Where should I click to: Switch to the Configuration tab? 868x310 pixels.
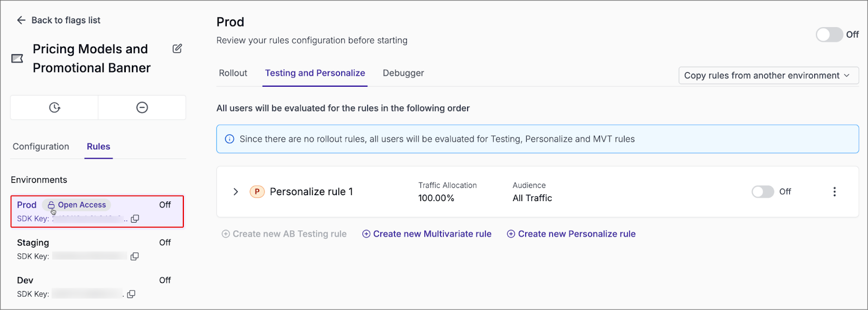(x=41, y=147)
